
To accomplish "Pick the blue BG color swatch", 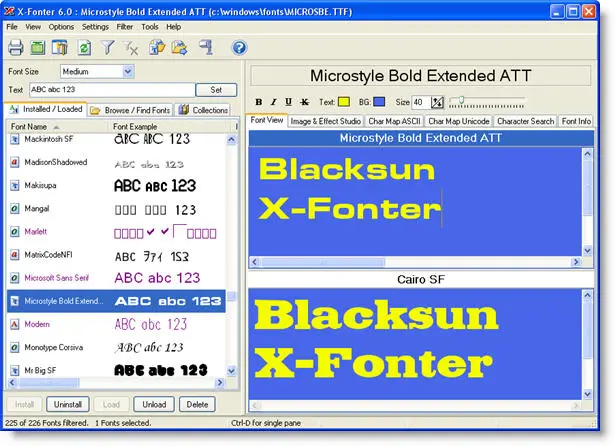I will [x=379, y=102].
